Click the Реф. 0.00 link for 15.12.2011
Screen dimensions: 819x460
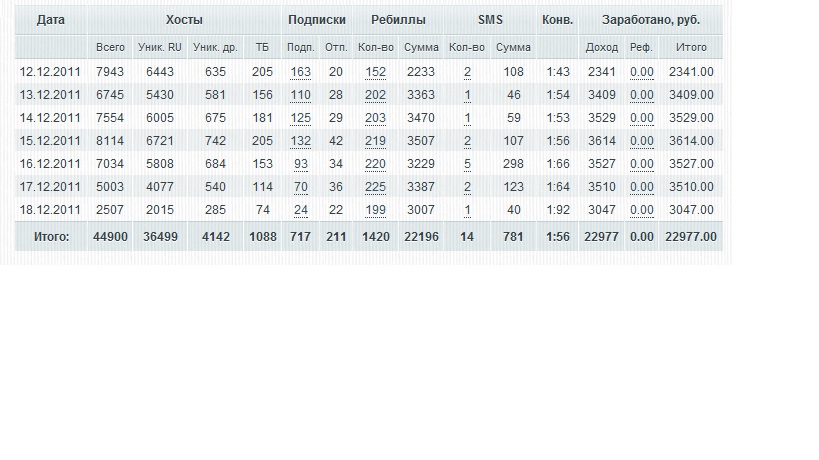pyautogui.click(x=641, y=141)
